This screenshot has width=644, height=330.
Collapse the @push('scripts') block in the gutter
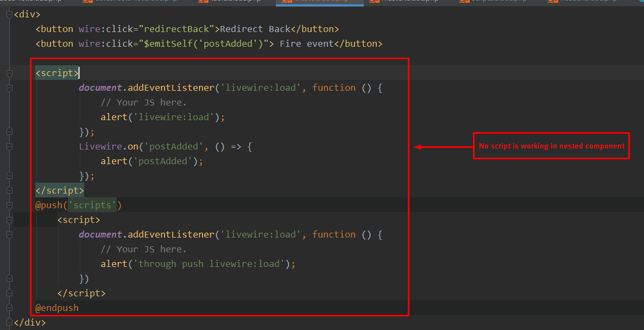[8, 205]
